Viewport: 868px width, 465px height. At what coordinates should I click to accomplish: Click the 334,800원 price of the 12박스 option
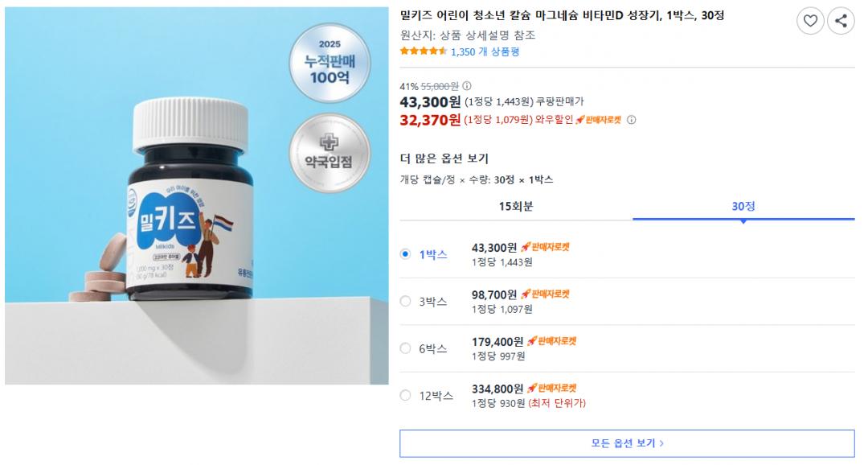497,389
